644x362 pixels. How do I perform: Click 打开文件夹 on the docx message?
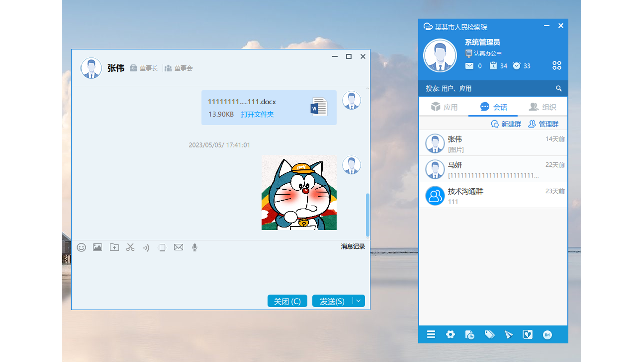[x=258, y=114]
